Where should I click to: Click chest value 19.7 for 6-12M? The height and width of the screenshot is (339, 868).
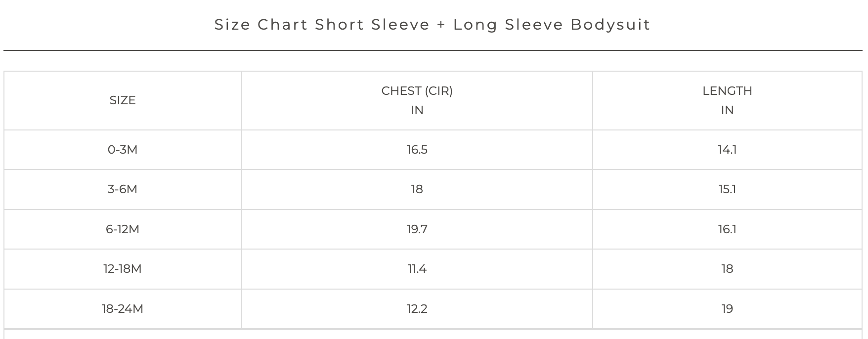tap(417, 229)
